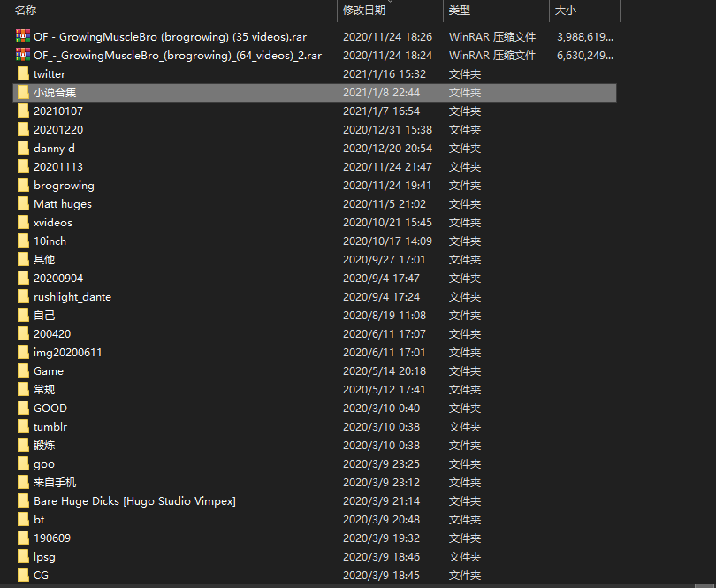Click the 20201113 folder icon
The height and width of the screenshot is (588, 716).
point(23,167)
